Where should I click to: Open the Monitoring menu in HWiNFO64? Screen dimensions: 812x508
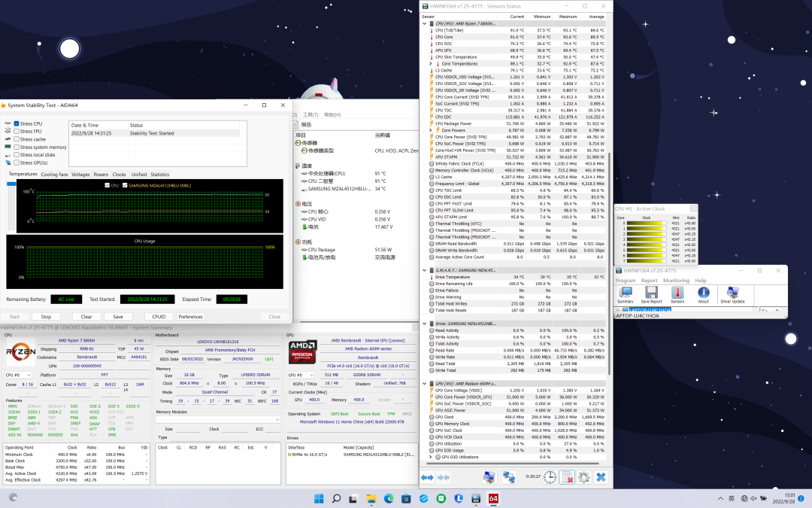[x=676, y=280]
